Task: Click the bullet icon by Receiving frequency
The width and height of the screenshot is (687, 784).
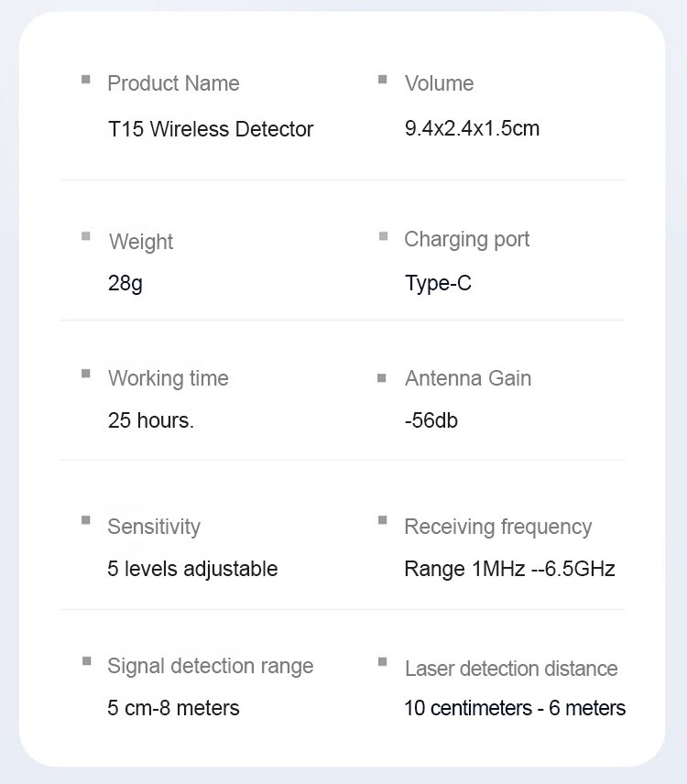Action: [x=383, y=520]
